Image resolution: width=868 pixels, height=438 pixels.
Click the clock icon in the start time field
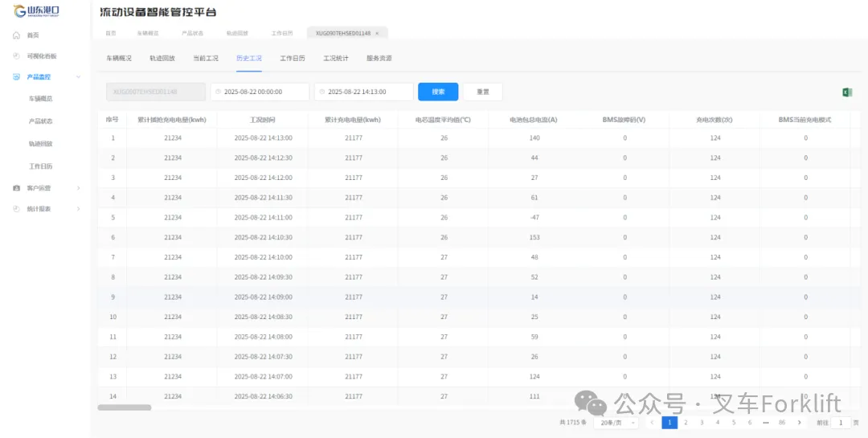[218, 92]
